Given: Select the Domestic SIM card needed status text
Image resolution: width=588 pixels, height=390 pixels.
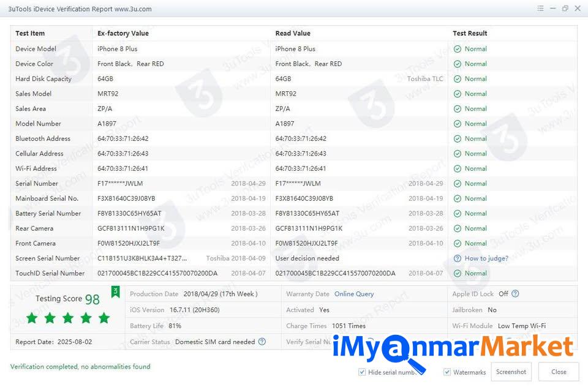Looking at the screenshot, I should [x=215, y=342].
